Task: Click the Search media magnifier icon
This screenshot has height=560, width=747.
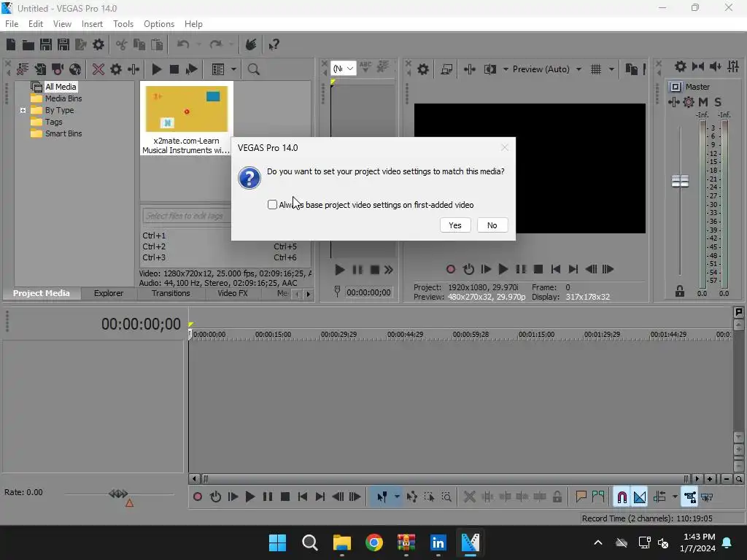Action: coord(253,69)
